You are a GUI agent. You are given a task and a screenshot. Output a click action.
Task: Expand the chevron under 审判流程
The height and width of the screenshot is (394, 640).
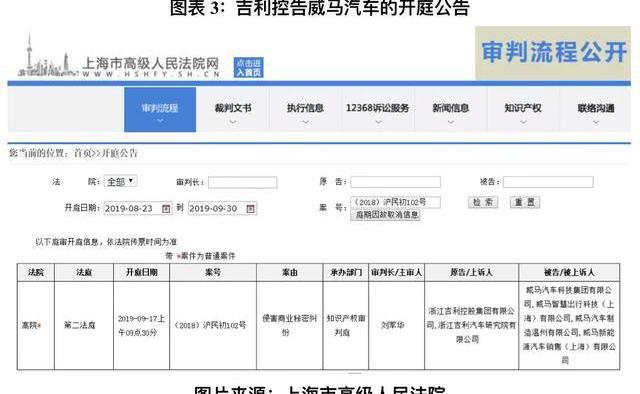pyautogui.click(x=160, y=121)
